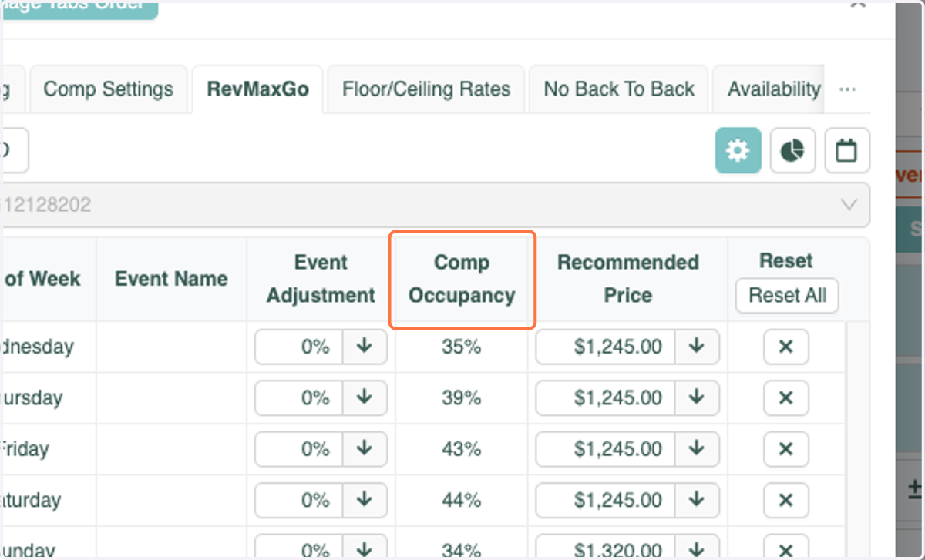Select the 39% comp occupancy cell
This screenshot has width=925, height=560.
[462, 397]
